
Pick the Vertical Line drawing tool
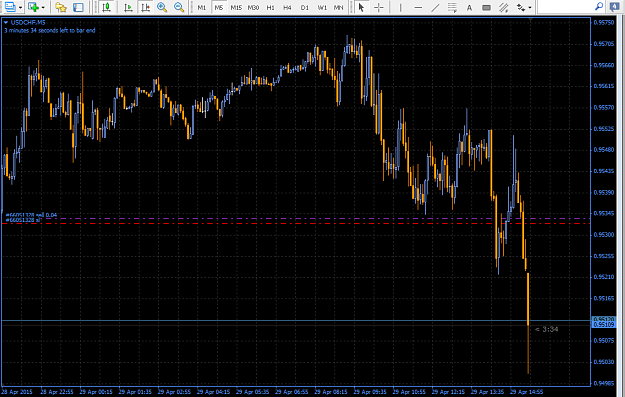click(x=401, y=7)
